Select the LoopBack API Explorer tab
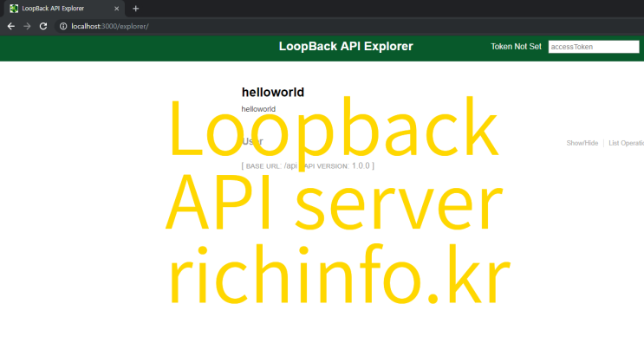 point(63,9)
